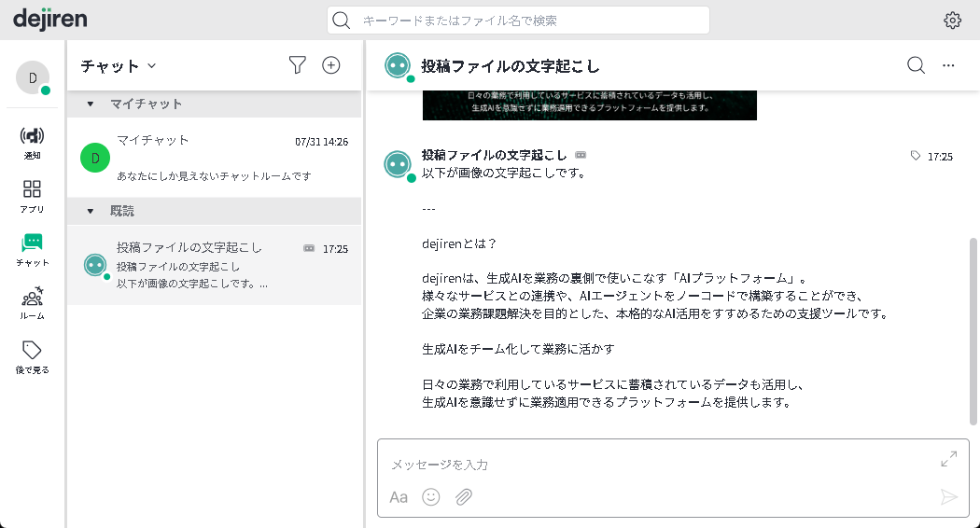This screenshot has width=980, height=528.
Task: Open 後で見る saved items in sidebar
Action: (x=32, y=356)
